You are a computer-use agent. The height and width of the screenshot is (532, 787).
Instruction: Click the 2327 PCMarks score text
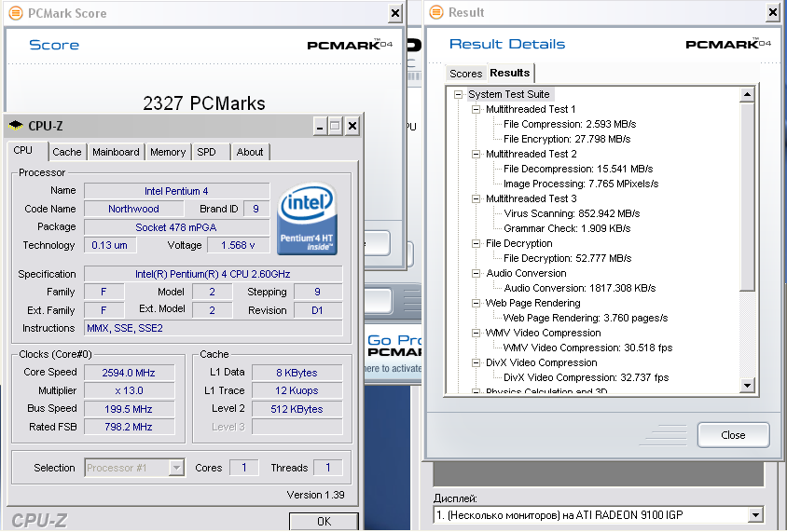204,103
